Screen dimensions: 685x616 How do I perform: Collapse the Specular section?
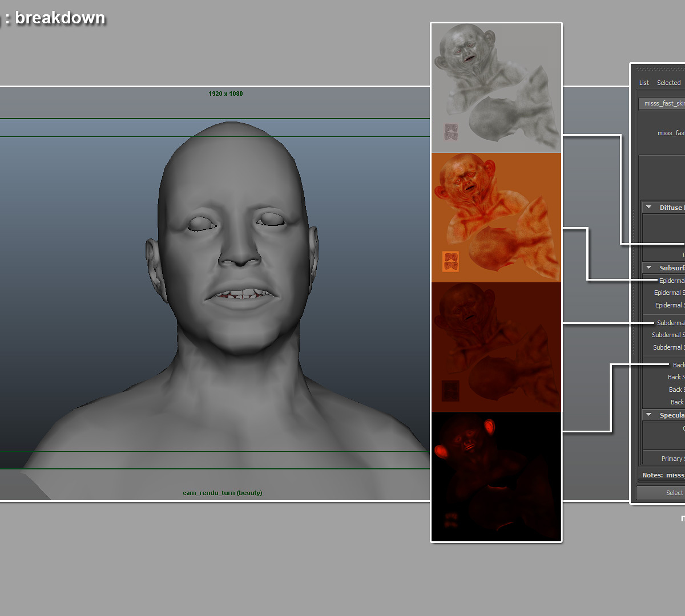pyautogui.click(x=649, y=415)
